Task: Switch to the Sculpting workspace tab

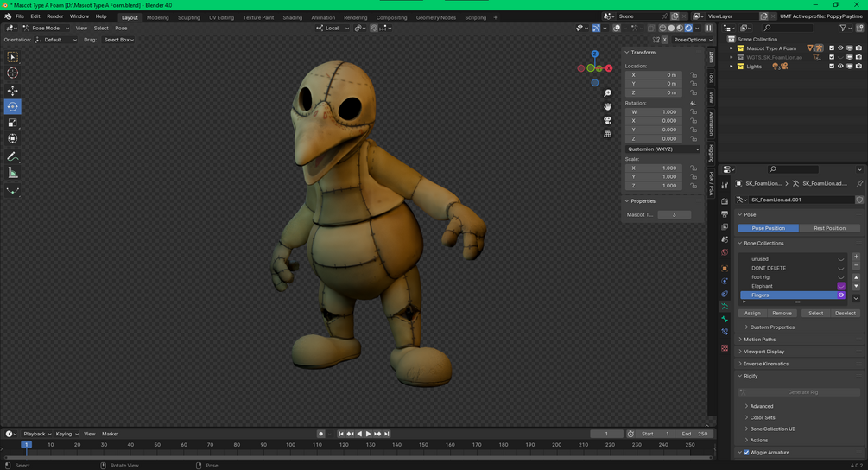Action: tap(188, 17)
